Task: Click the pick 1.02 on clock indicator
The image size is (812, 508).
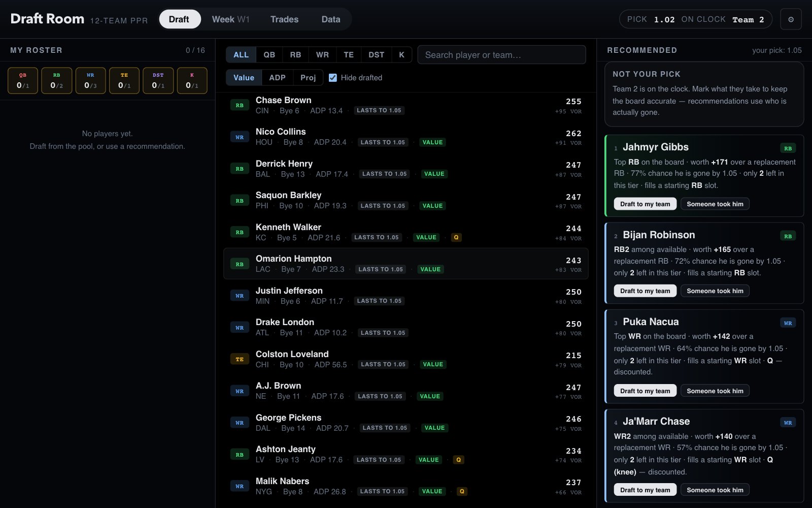Action: pyautogui.click(x=695, y=19)
